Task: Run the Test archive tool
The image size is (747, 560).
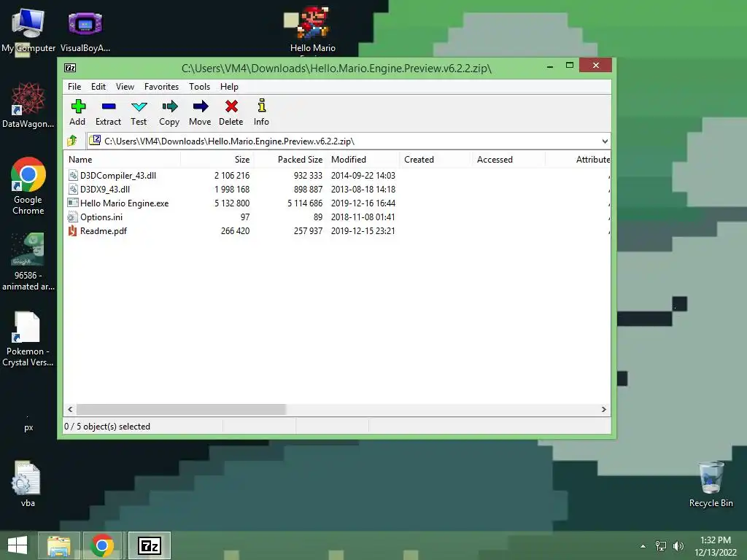Action: pyautogui.click(x=139, y=113)
